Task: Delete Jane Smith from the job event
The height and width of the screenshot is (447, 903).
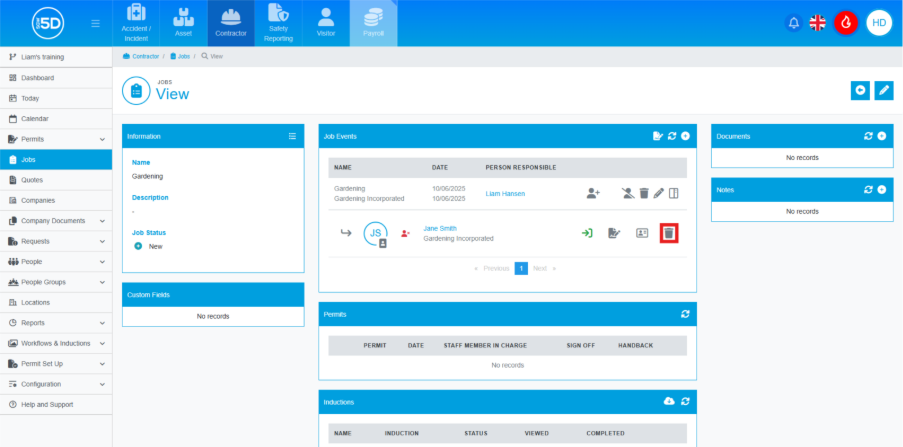Action: click(x=669, y=233)
